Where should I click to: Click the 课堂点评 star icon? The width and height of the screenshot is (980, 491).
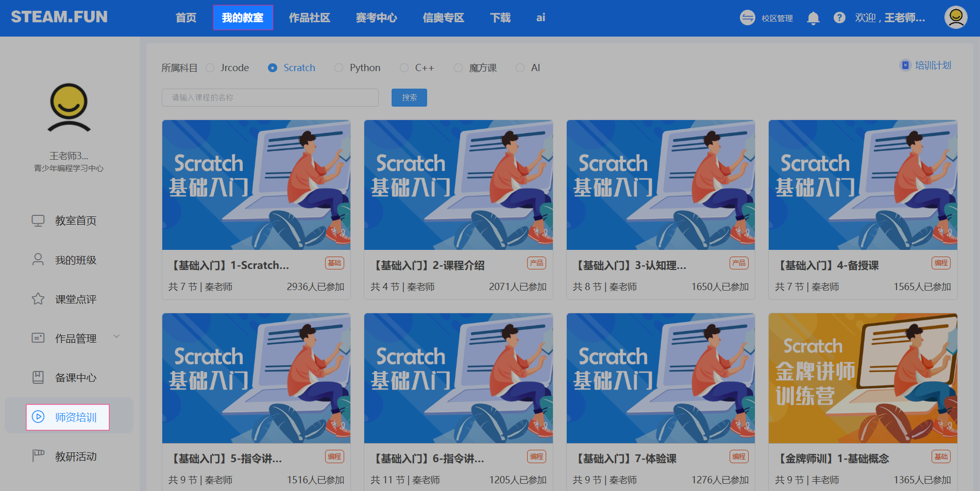pos(38,299)
